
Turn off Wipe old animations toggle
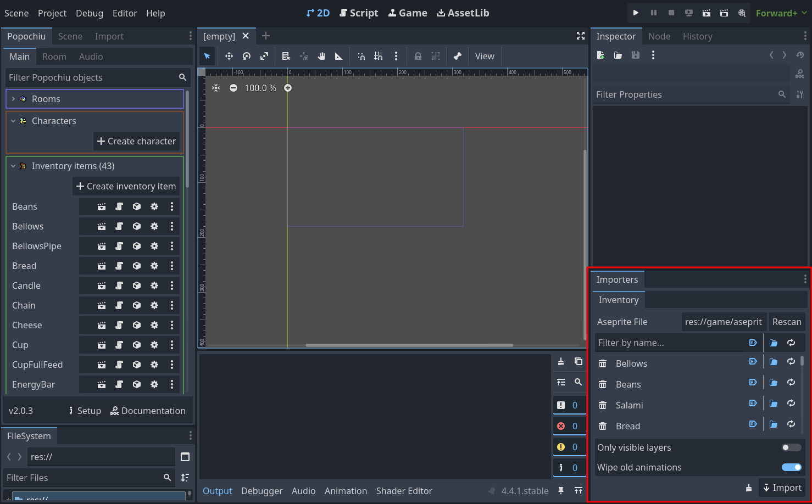click(x=791, y=467)
